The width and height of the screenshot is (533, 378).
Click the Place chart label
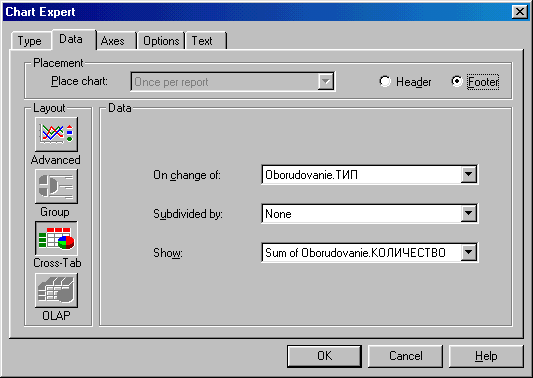pyautogui.click(x=79, y=81)
